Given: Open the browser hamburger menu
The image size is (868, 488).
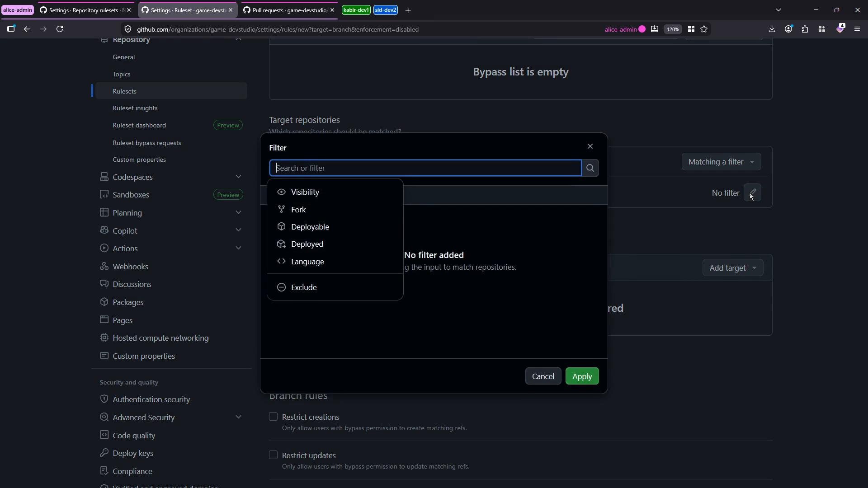Looking at the screenshot, I should pos(857,29).
